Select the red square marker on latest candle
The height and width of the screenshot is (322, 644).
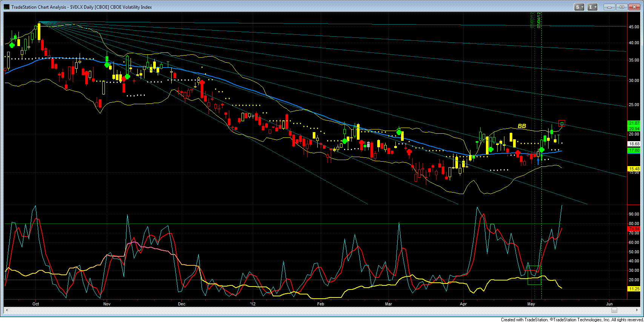point(562,123)
